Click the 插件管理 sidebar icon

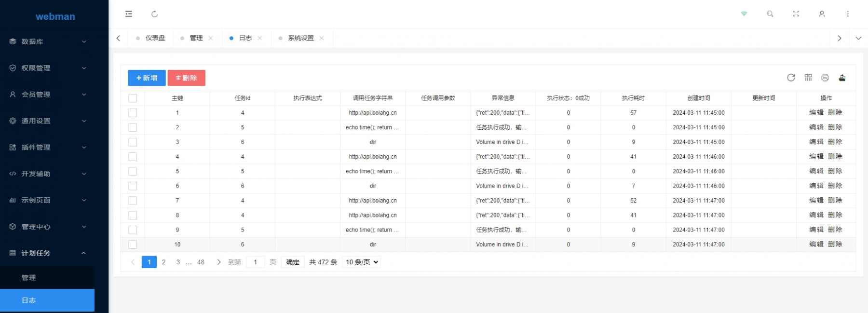[13, 147]
